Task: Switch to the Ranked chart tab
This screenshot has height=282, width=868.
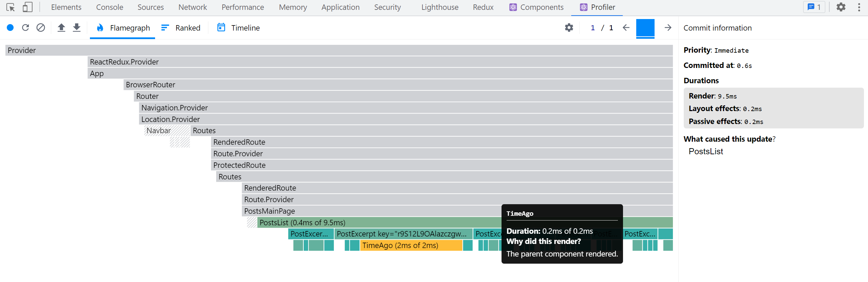Action: [181, 28]
